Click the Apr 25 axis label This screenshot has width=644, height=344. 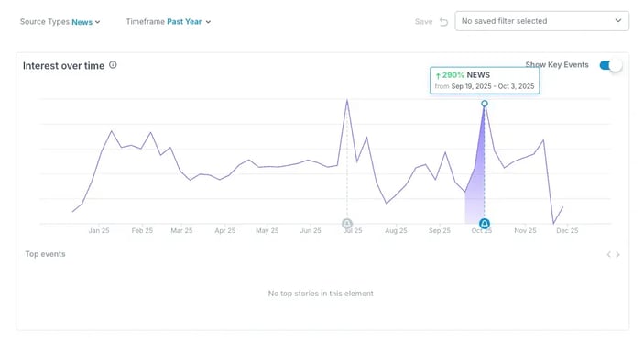[225, 231]
